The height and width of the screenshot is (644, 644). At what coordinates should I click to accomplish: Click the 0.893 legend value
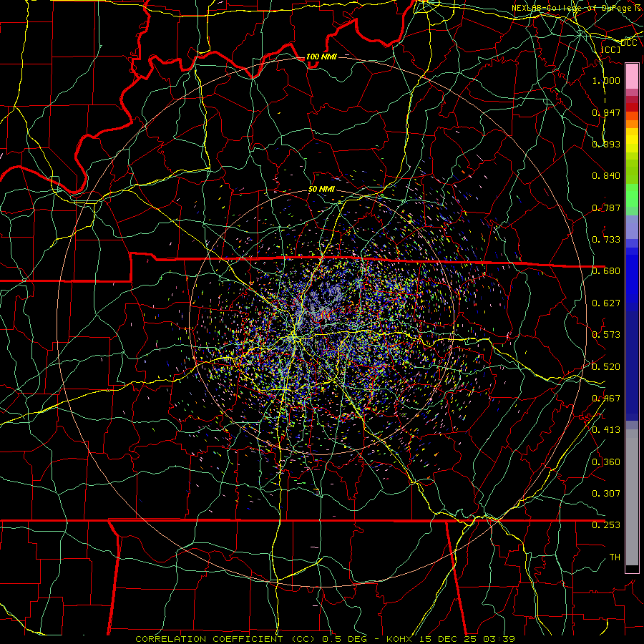[x=606, y=144]
